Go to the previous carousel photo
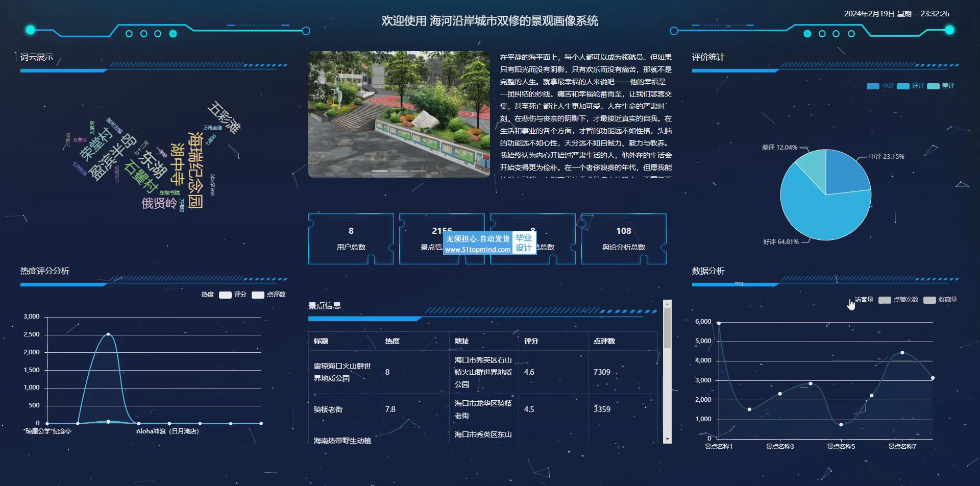Viewport: 980px width, 486px height. pos(326,114)
